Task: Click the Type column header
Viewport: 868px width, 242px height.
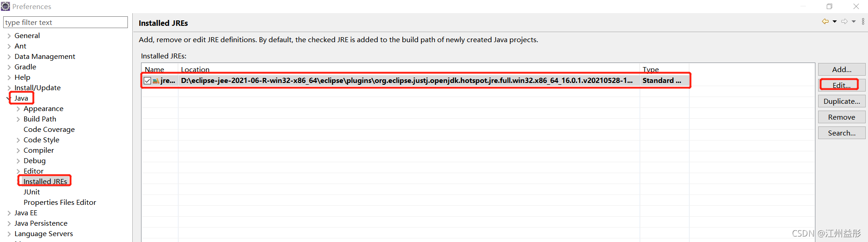Action: click(x=664, y=69)
